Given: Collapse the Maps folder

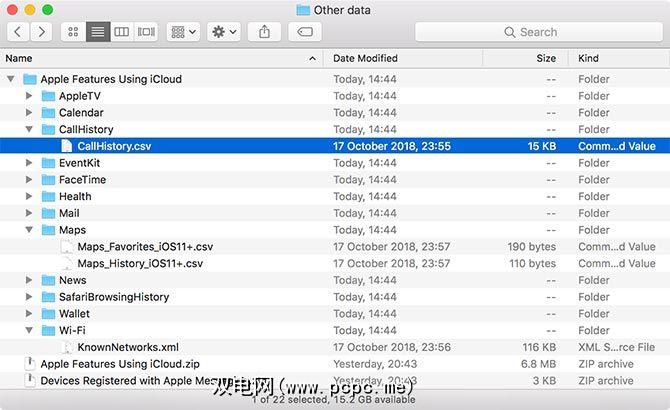Looking at the screenshot, I should coord(29,230).
